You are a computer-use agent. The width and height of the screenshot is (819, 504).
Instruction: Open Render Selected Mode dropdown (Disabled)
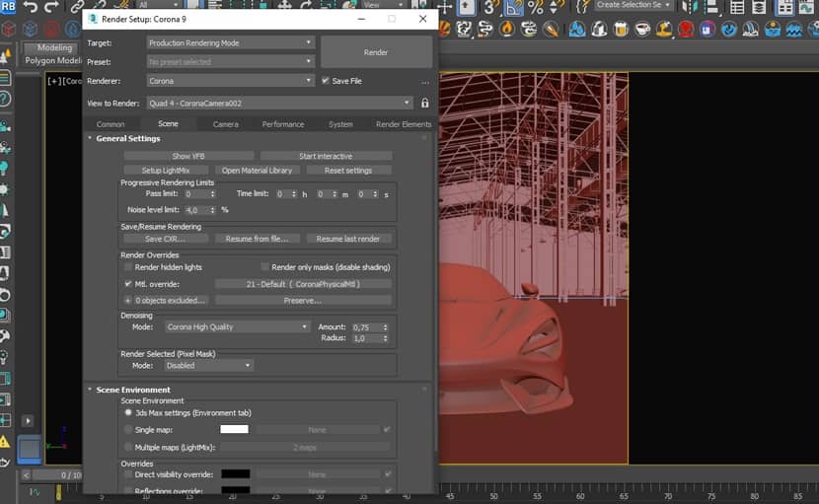pos(208,366)
